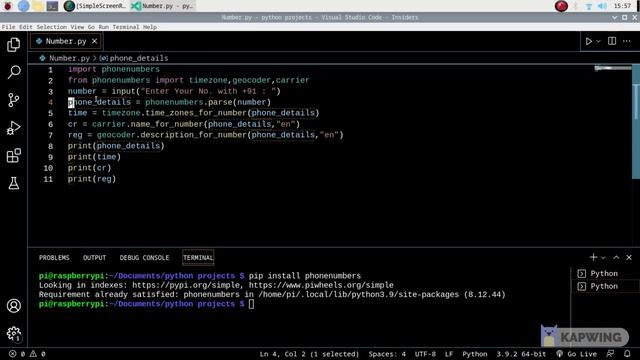Open the Testing flask view
This screenshot has height=360, width=640.
point(13,183)
